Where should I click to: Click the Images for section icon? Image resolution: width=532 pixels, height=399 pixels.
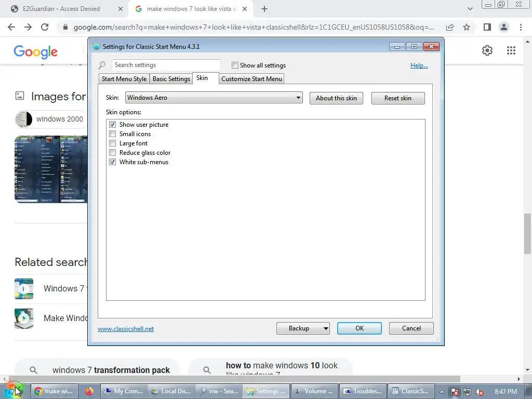point(20,96)
